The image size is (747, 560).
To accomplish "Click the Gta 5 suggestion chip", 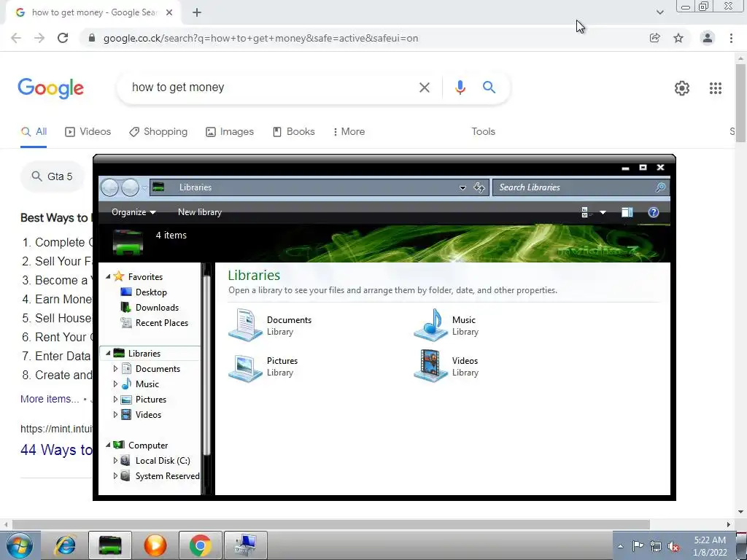I will (x=53, y=176).
